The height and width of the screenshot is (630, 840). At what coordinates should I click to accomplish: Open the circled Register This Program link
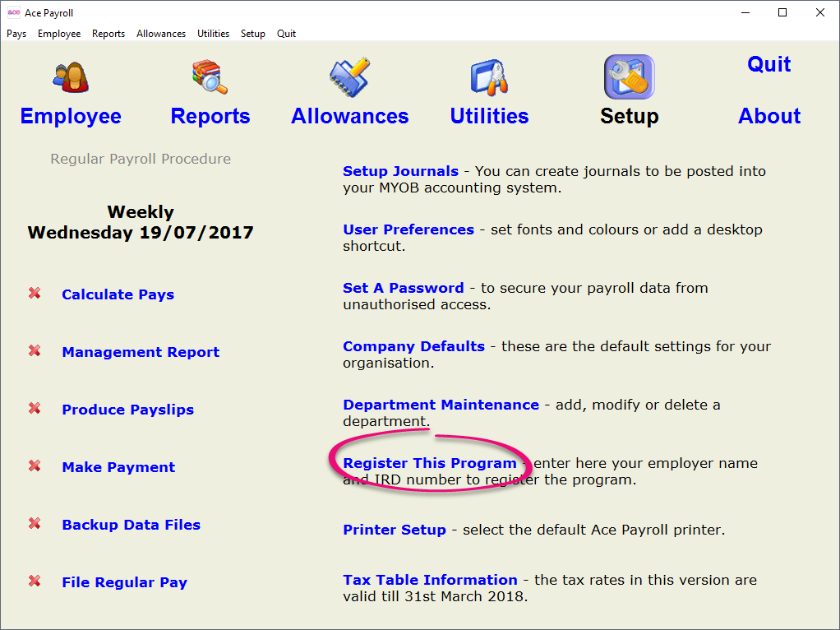pos(428,463)
